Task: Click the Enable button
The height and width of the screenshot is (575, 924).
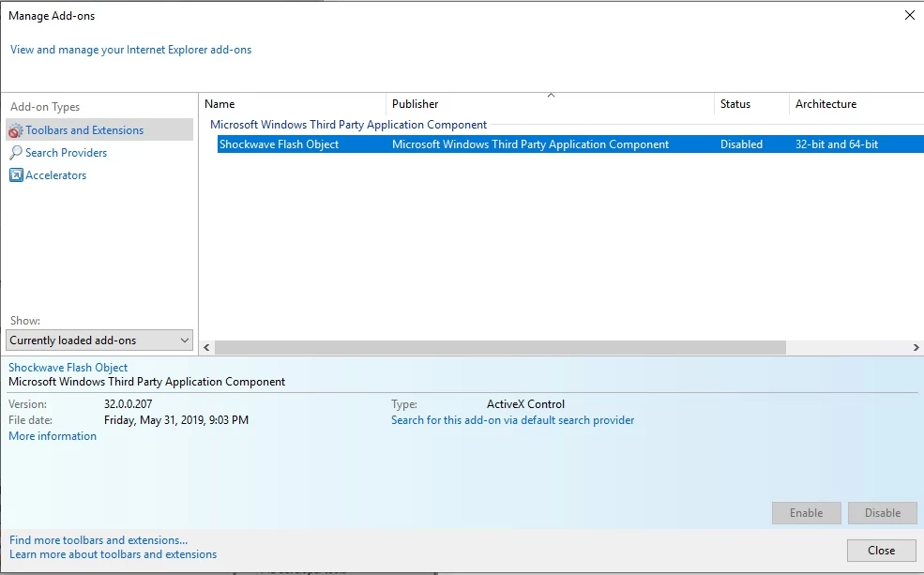Action: point(806,513)
